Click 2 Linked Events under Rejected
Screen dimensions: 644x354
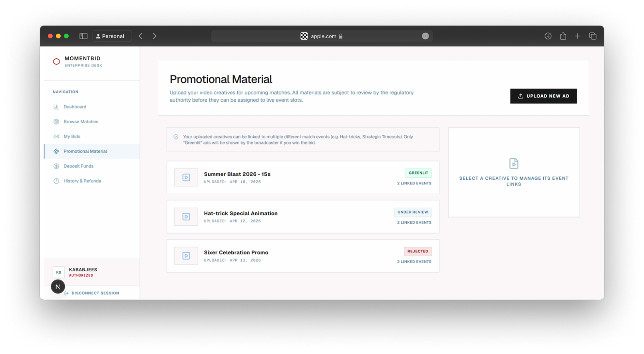414,262
